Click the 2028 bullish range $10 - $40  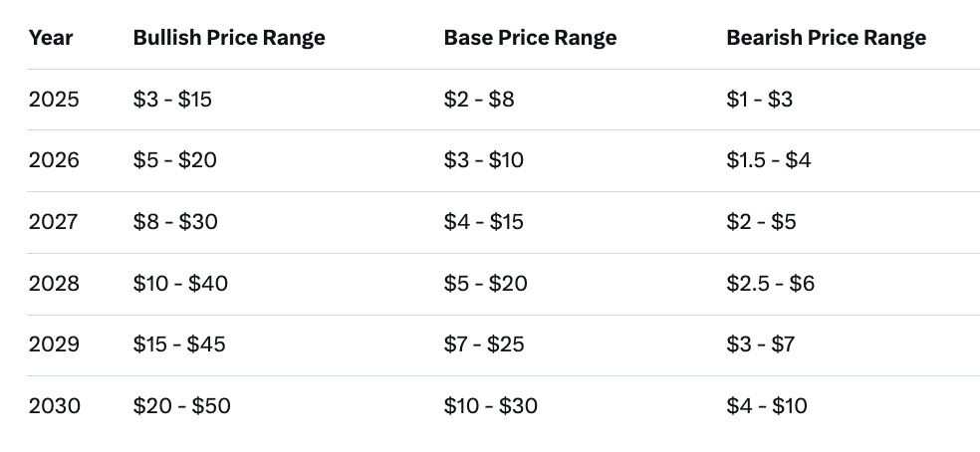pyautogui.click(x=180, y=284)
